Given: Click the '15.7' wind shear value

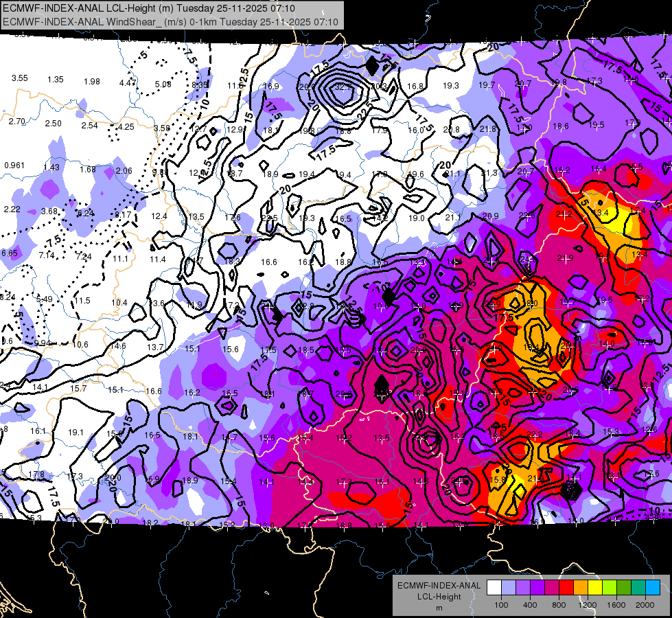Looking at the screenshot, I should 78,389.
